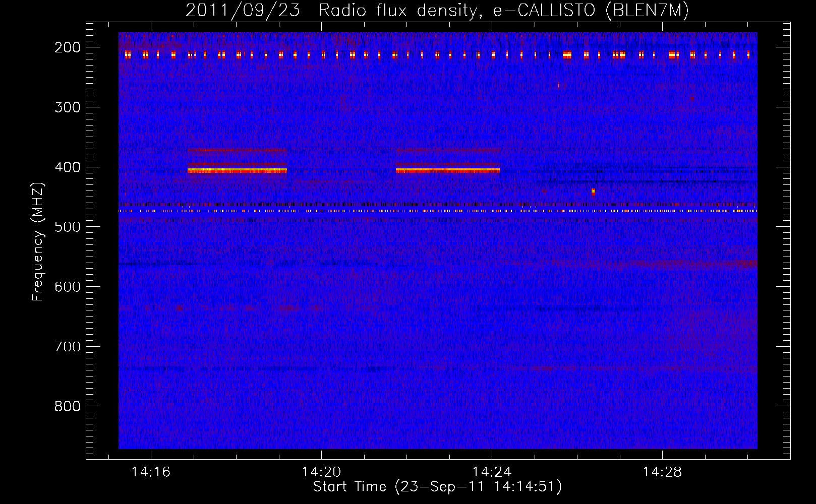Click the 400 frequency tick label
Screen dimensions: 816x504
point(68,167)
